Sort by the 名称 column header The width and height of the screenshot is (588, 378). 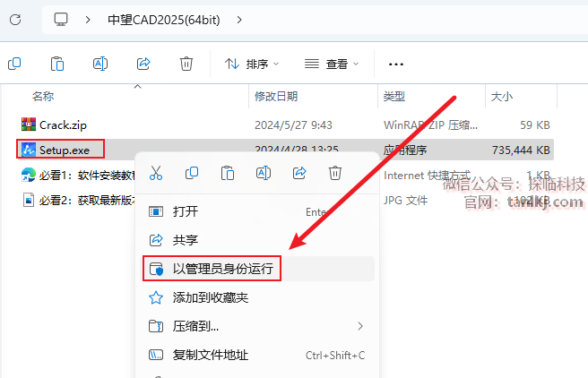coord(43,97)
